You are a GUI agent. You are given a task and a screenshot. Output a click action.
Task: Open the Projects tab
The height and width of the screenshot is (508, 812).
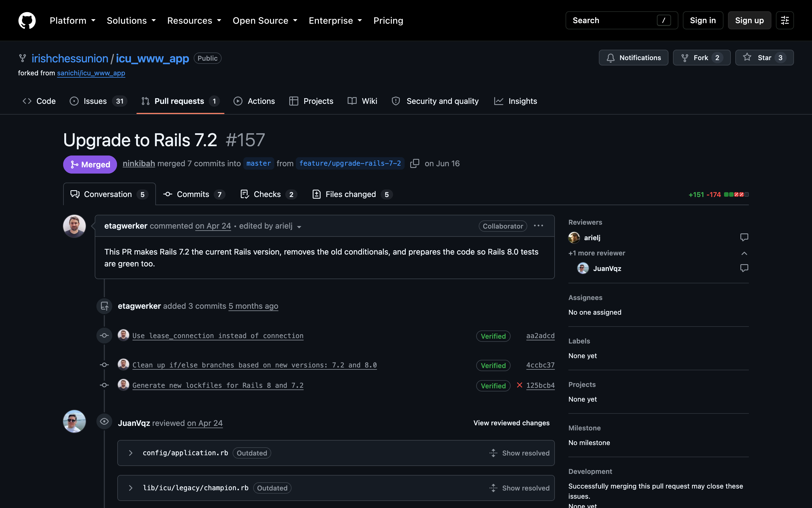tap(311, 101)
